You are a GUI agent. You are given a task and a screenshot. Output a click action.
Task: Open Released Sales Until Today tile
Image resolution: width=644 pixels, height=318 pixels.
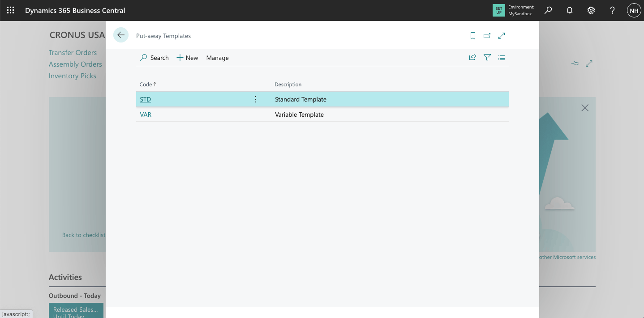pos(76,310)
